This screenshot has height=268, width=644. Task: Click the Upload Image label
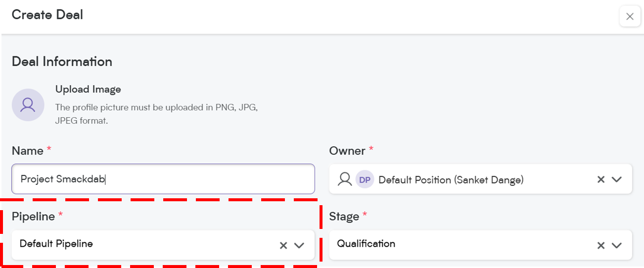88,89
